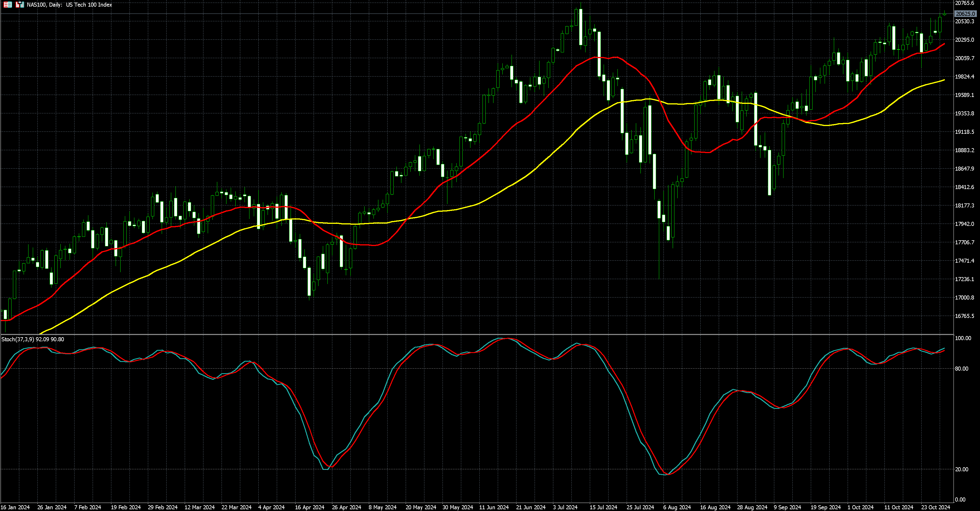Click the 80.00 stochastic level label
This screenshot has width=980, height=511.
point(962,369)
